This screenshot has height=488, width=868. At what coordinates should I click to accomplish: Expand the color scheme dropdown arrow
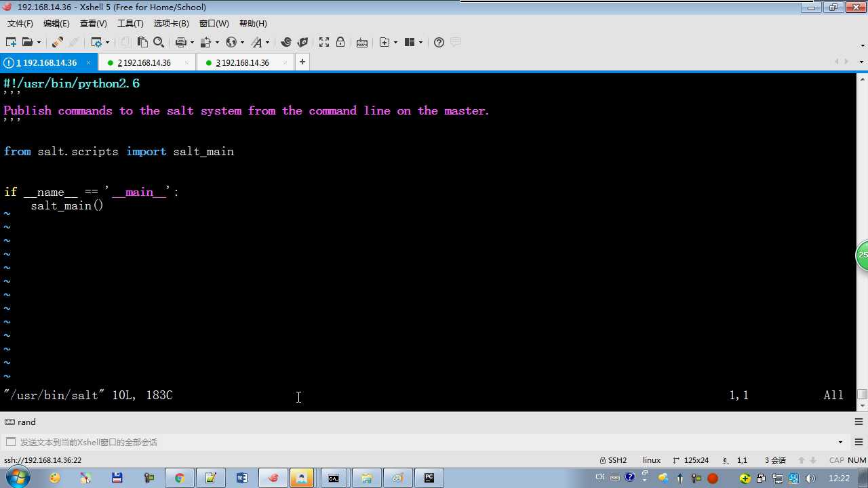point(217,42)
